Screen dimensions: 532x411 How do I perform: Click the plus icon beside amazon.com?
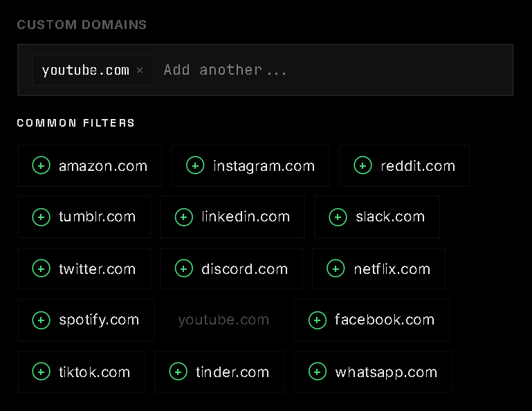pos(41,165)
